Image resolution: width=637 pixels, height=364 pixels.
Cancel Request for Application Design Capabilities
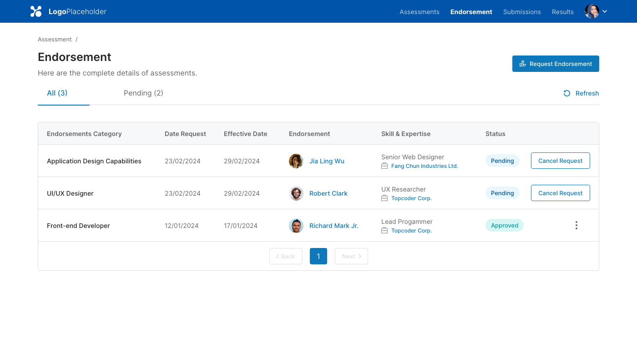561,161
